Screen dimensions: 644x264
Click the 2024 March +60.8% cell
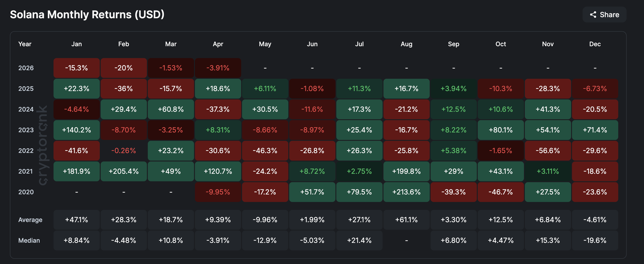click(x=171, y=109)
